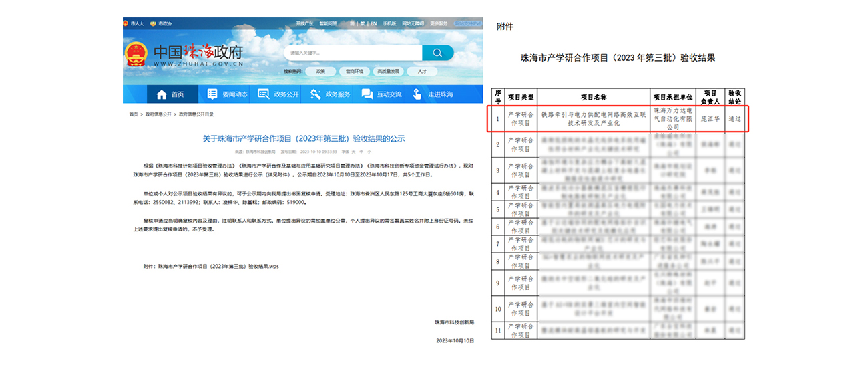The image size is (868, 365).
Task: Open the 市政协 link in top bar
Action: click(x=164, y=23)
